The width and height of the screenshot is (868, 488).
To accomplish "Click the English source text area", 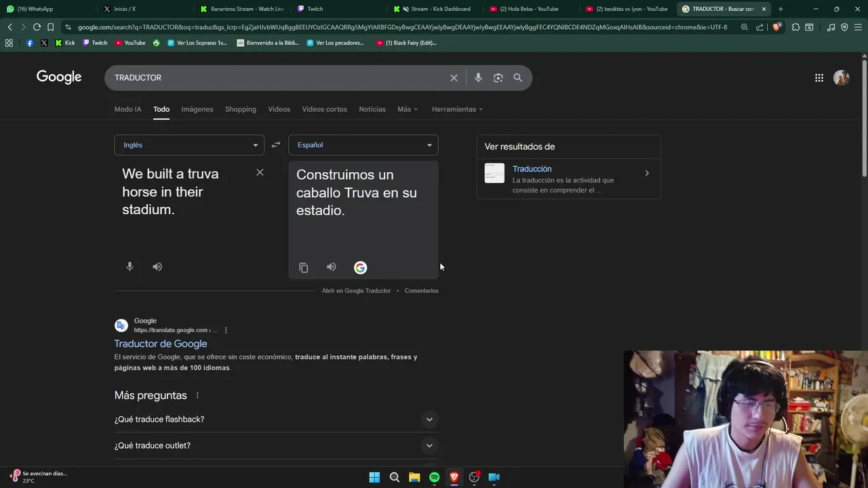I will [183, 192].
